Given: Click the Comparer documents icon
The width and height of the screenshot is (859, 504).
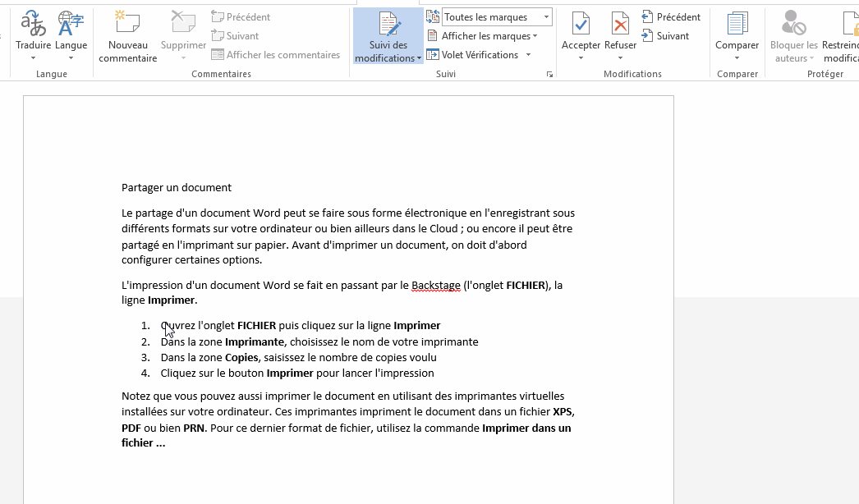Looking at the screenshot, I should tap(737, 25).
